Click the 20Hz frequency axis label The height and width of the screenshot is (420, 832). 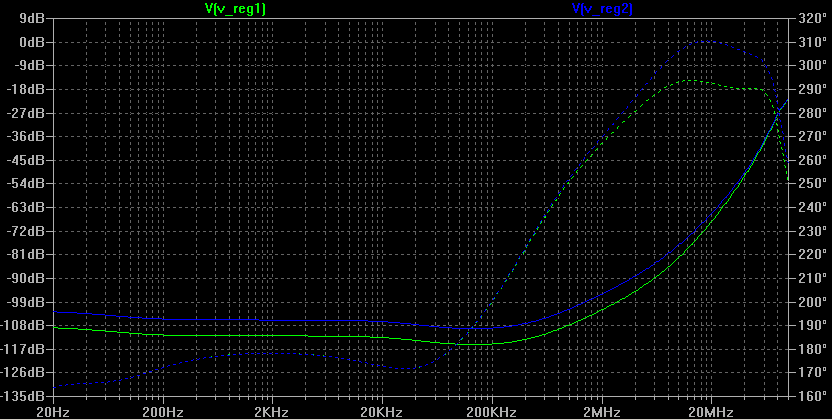[53, 412]
